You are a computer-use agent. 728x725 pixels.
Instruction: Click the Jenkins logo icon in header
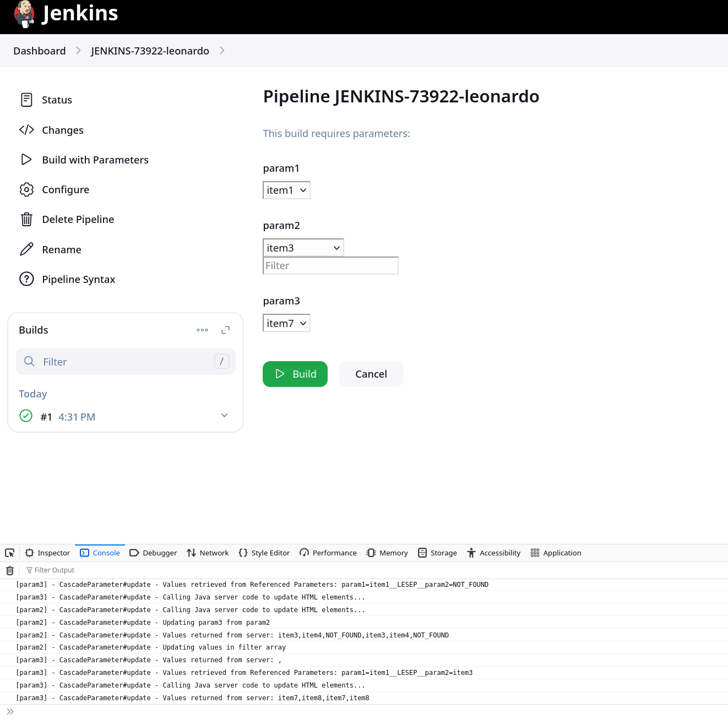coord(24,14)
